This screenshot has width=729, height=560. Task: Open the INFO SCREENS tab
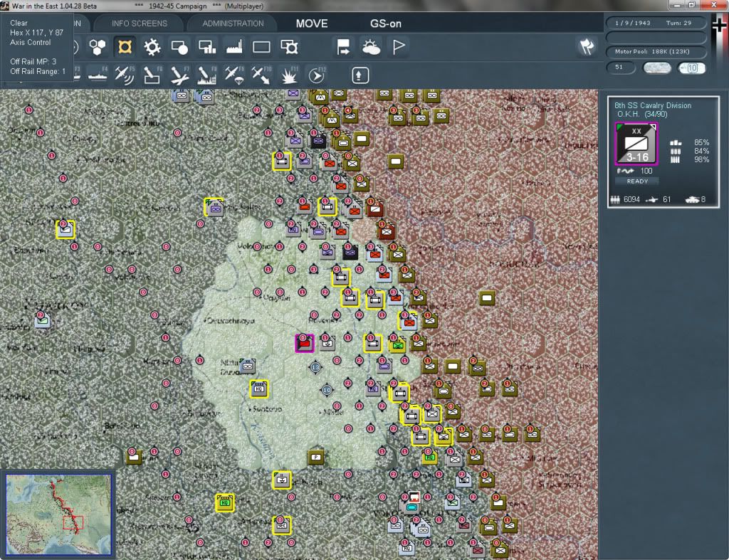pos(139,23)
